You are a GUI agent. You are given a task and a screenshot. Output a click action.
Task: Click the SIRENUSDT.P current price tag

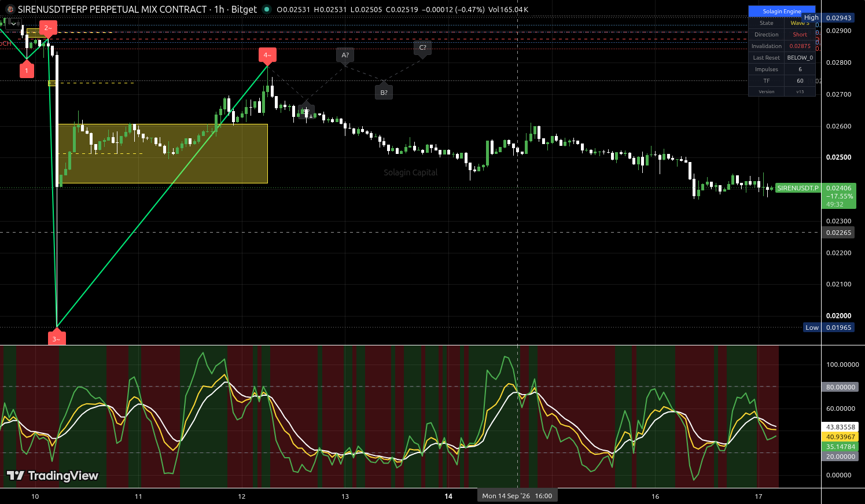(x=798, y=188)
